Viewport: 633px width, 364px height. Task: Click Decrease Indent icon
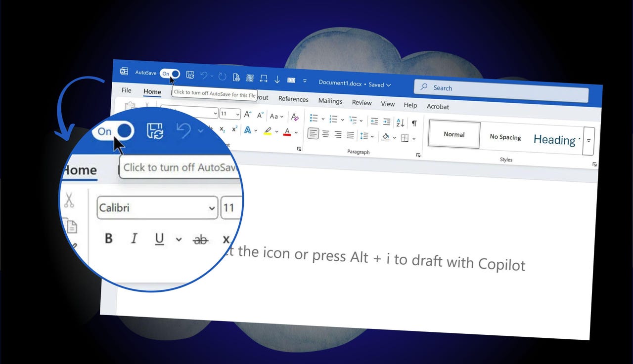(x=374, y=121)
